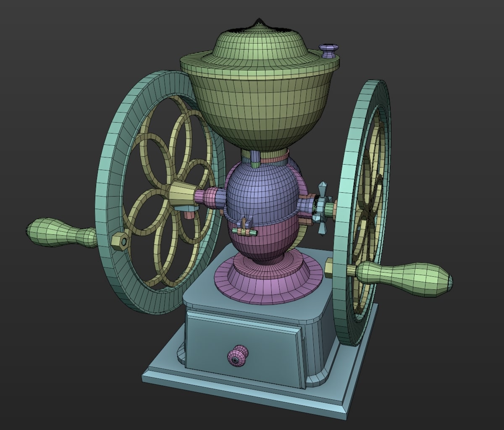The height and width of the screenshot is (430, 504).
Task: Click the teal drawer front panel
Action: pos(244,336)
